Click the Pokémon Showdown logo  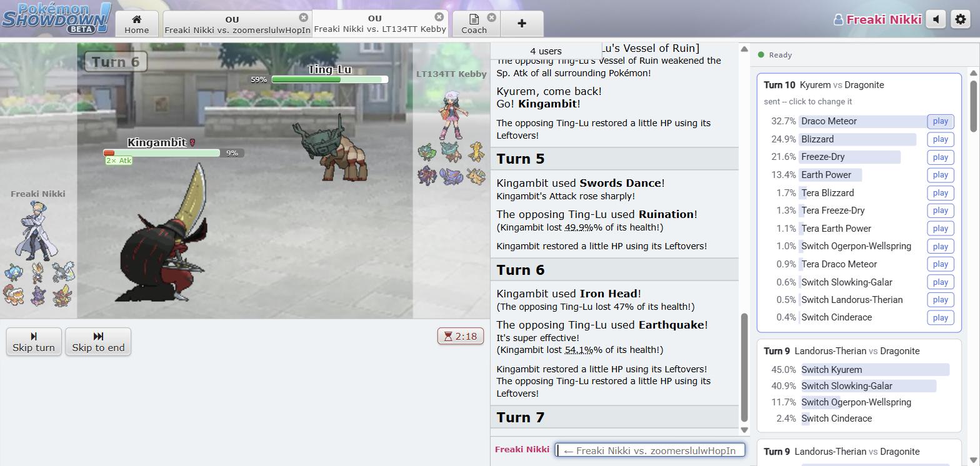tap(56, 17)
